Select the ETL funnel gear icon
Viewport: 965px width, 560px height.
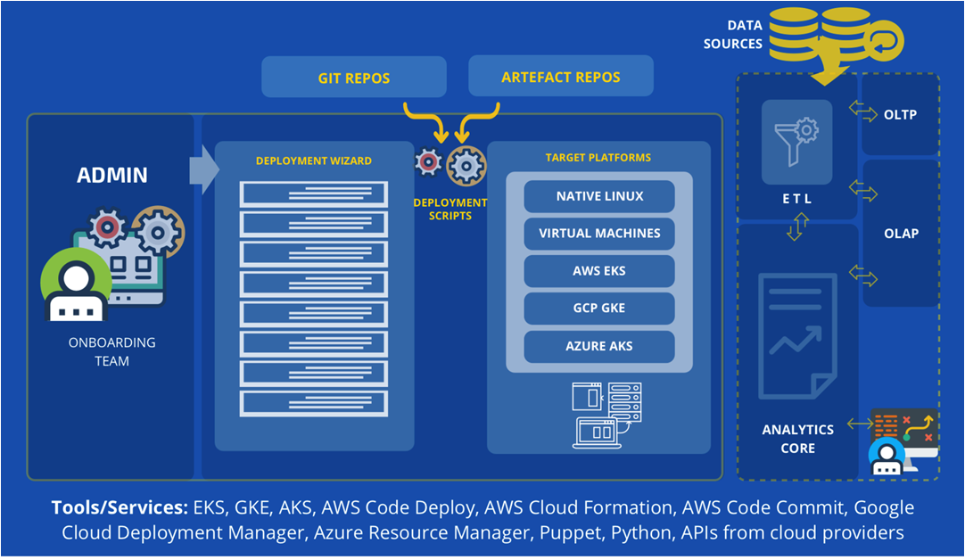(x=796, y=141)
